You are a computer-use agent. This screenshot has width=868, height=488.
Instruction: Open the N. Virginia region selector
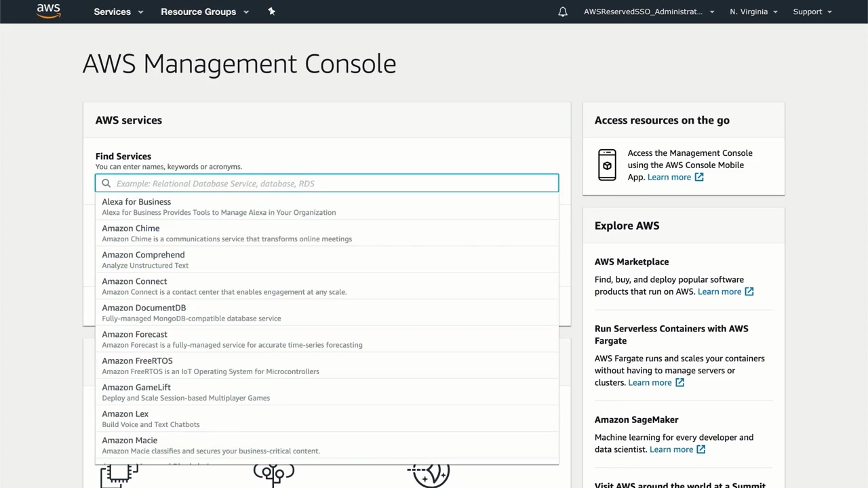coord(753,12)
